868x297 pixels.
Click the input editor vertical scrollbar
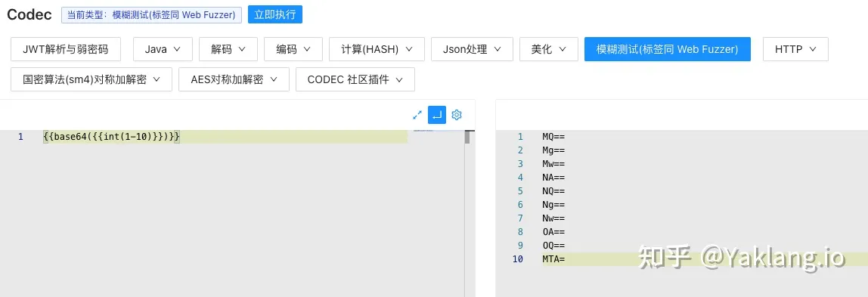coord(467,137)
